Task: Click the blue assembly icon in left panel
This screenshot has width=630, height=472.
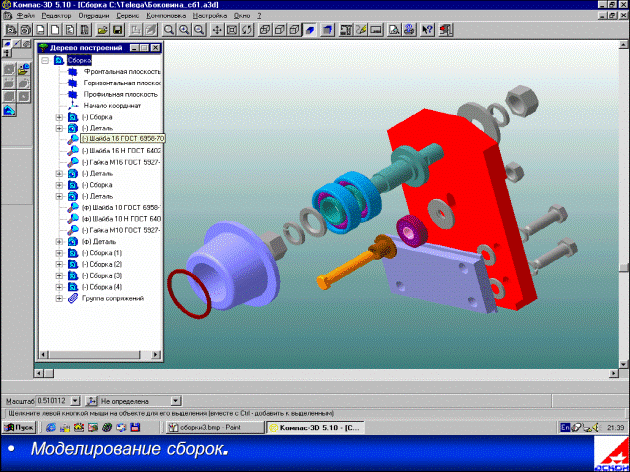Action: tap(9, 110)
